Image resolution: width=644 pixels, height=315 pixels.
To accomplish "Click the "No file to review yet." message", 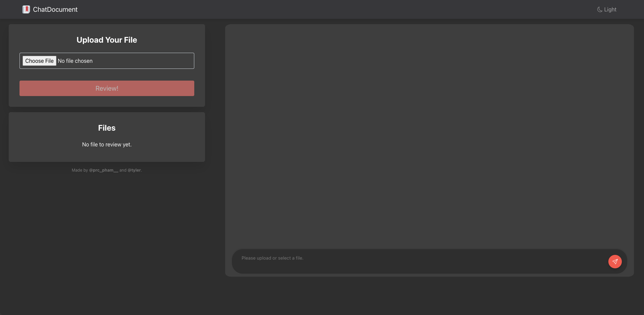I will coord(107,144).
